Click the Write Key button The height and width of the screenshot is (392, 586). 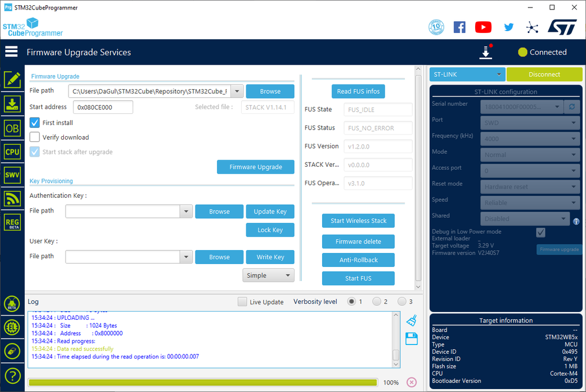[x=270, y=257]
